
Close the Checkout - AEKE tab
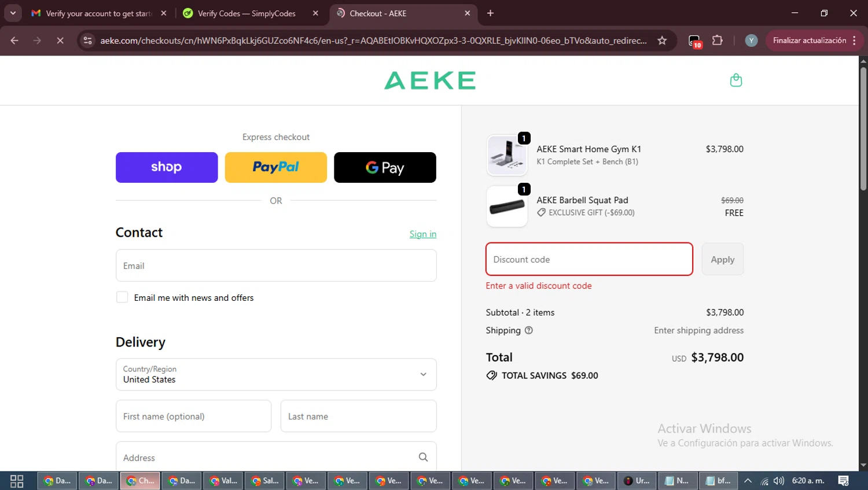coord(468,13)
